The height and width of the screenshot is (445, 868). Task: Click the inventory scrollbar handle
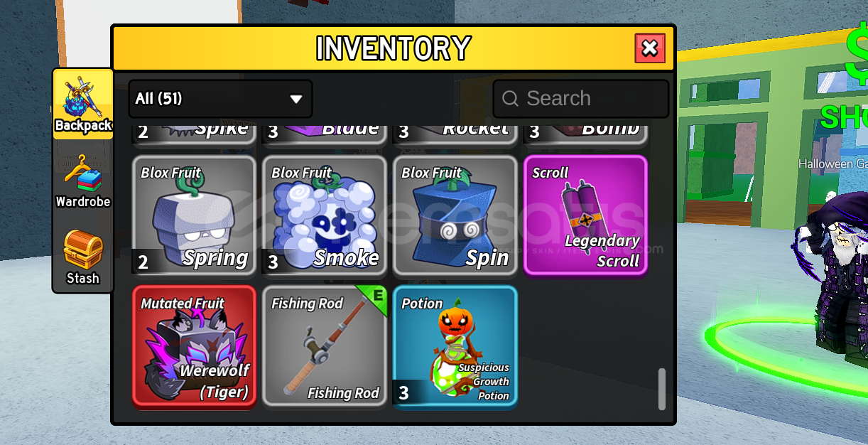[662, 389]
